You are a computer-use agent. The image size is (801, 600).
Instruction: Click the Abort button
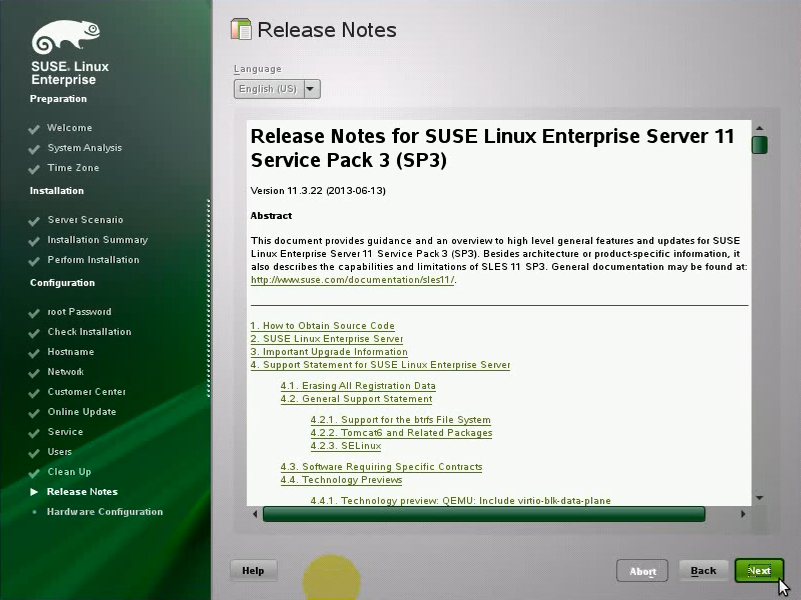[642, 571]
